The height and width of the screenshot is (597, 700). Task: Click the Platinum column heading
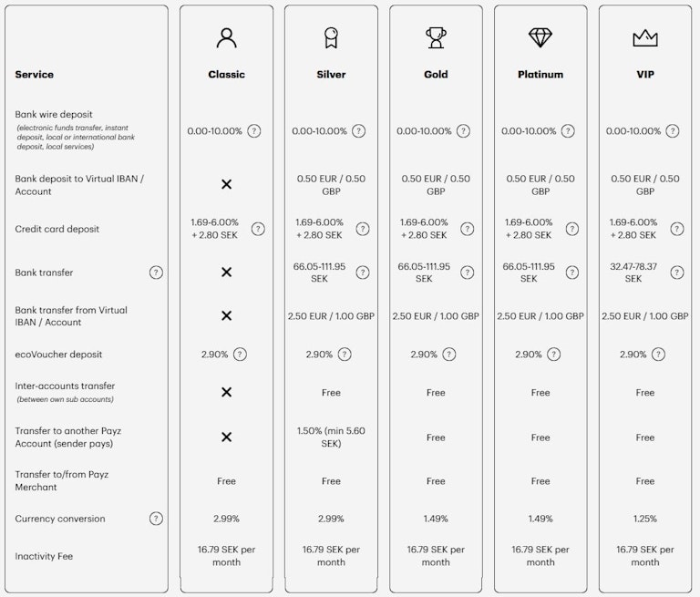pos(540,75)
